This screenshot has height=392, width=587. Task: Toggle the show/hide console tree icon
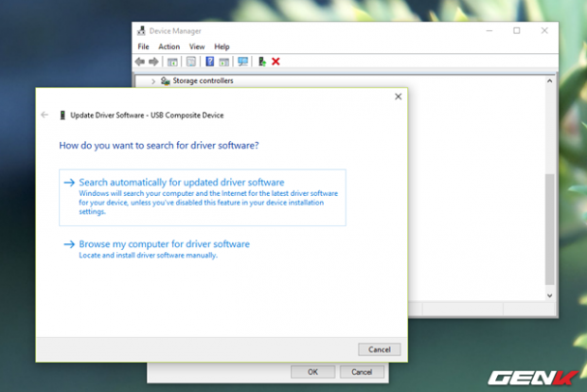(173, 62)
